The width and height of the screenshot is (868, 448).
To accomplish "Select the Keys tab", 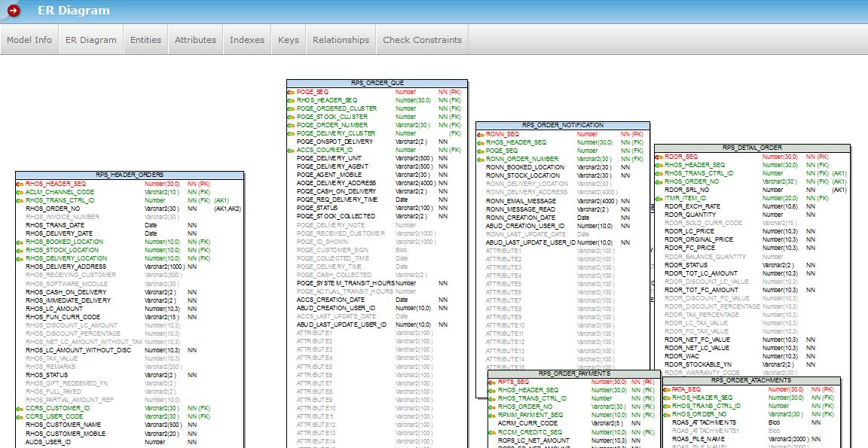I will click(289, 40).
